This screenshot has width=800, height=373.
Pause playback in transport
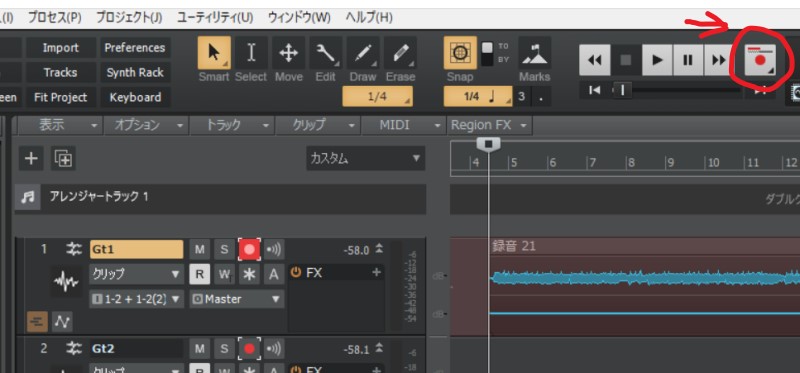[688, 60]
